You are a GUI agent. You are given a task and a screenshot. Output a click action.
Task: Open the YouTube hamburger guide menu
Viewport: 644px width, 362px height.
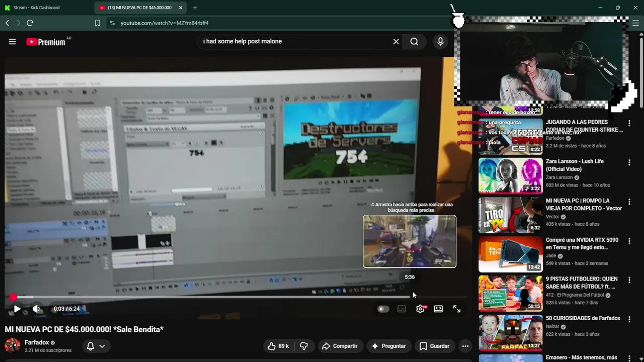click(12, 42)
